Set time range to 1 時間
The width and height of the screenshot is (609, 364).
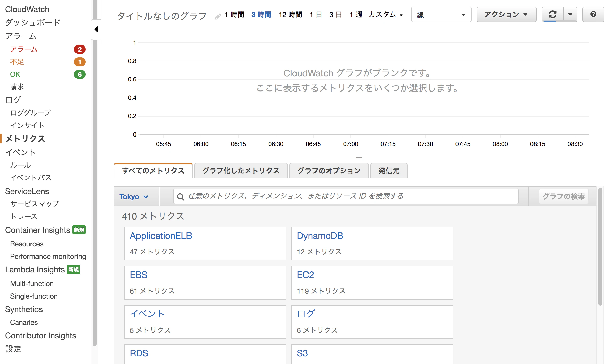click(x=235, y=15)
